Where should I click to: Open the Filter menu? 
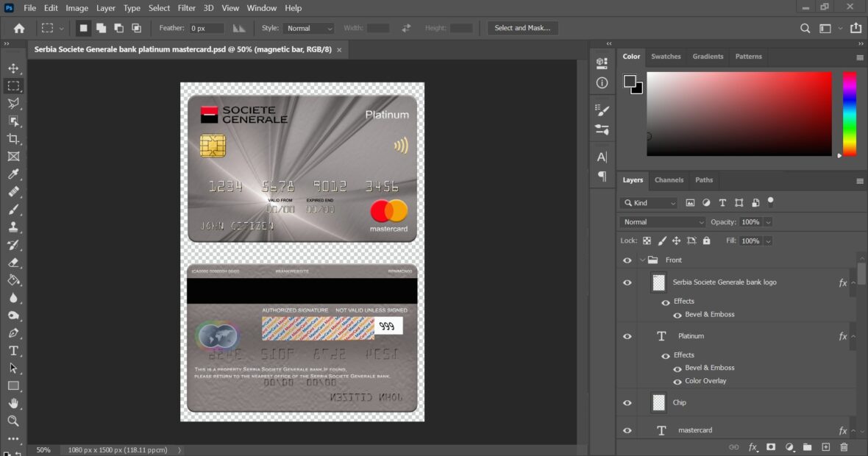click(x=186, y=8)
